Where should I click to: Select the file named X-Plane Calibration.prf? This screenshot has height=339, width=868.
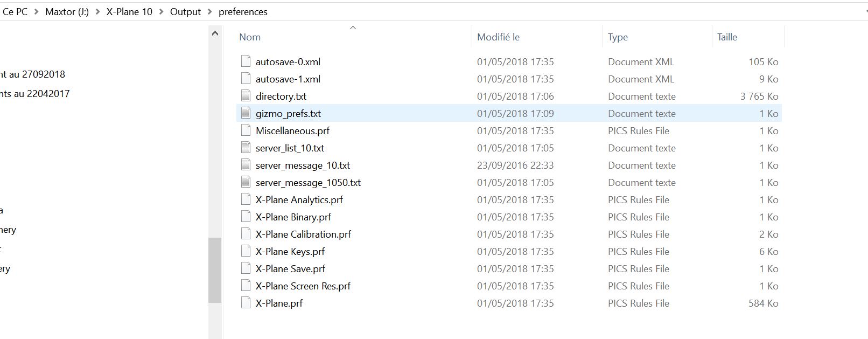point(303,234)
